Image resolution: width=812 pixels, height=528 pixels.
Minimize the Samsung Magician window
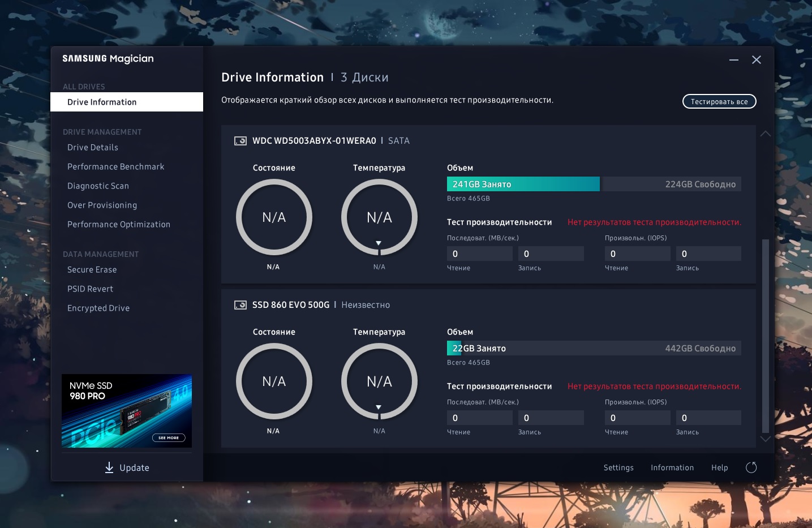click(734, 60)
